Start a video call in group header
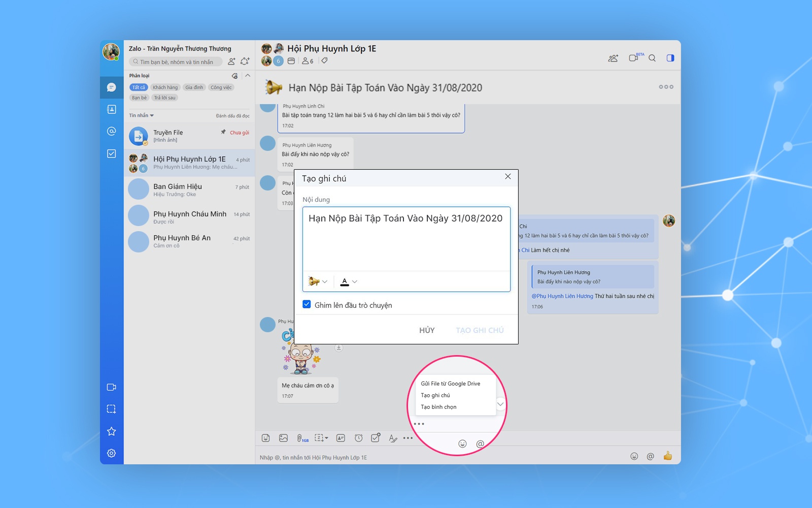The height and width of the screenshot is (508, 812). pyautogui.click(x=634, y=58)
